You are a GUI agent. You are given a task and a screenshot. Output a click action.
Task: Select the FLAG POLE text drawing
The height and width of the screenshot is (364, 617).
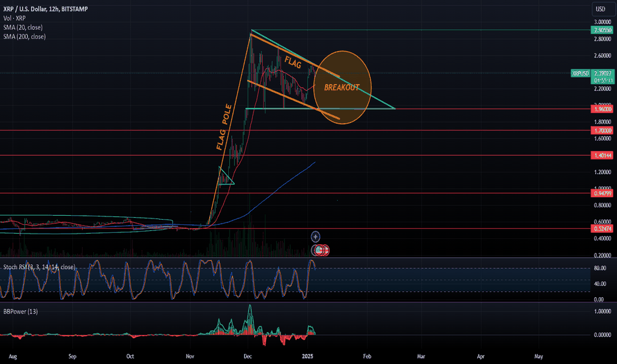[224, 127]
